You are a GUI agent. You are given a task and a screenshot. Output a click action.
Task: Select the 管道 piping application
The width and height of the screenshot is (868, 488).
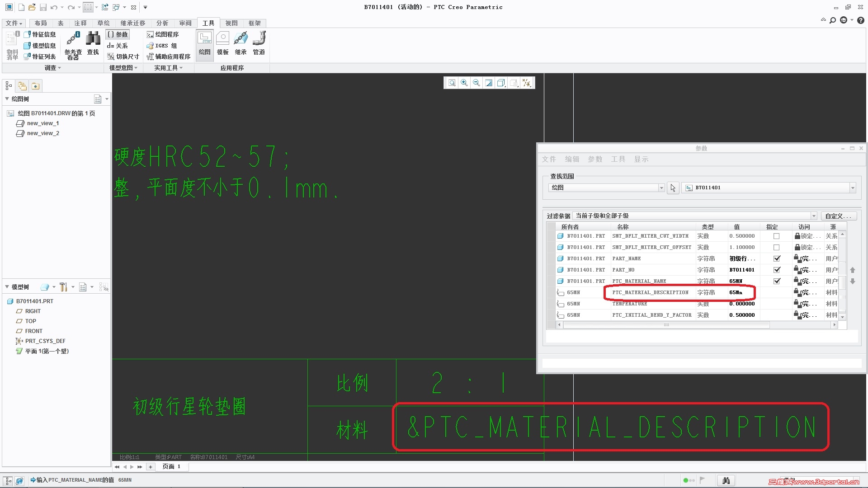[259, 44]
